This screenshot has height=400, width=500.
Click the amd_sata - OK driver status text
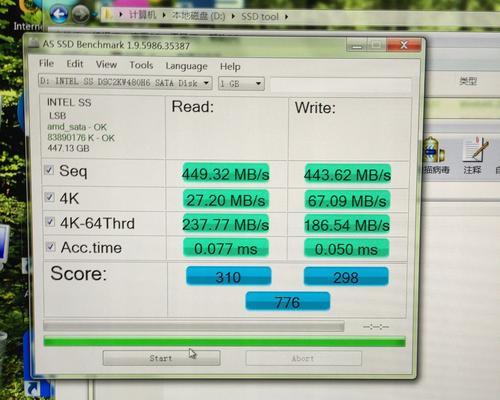[77, 127]
